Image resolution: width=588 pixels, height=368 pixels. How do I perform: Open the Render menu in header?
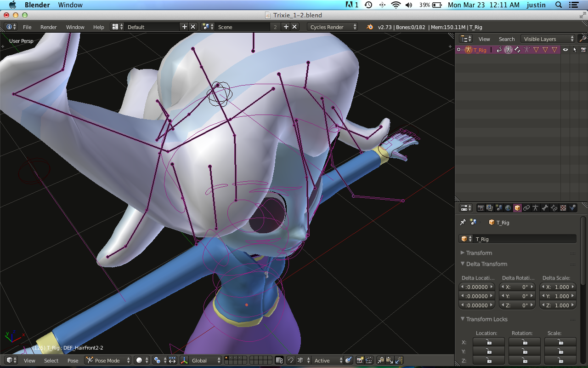pyautogui.click(x=48, y=27)
